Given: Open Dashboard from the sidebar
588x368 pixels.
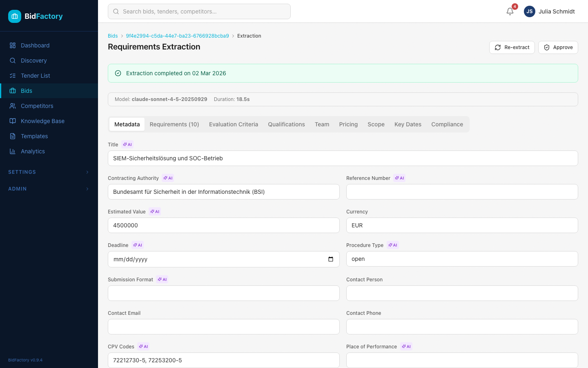Looking at the screenshot, I should coord(49,45).
